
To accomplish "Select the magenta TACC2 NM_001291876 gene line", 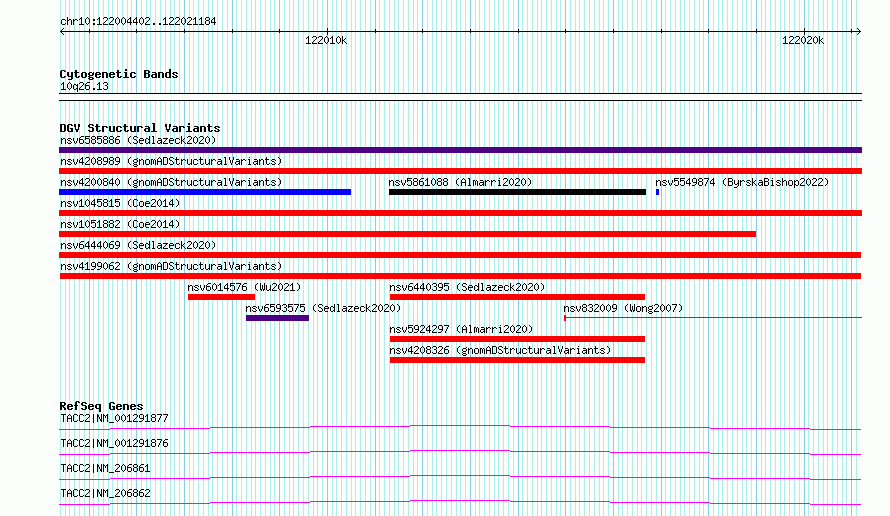I will [x=460, y=452].
